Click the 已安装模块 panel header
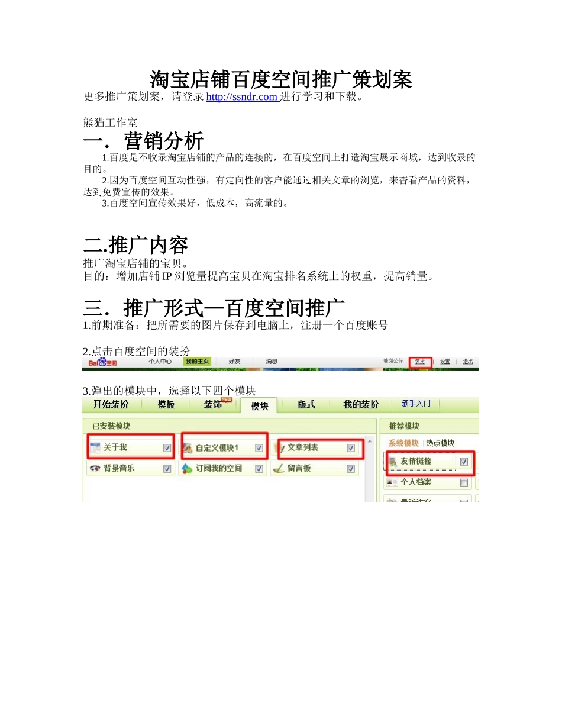The image size is (562, 728). 230,426
